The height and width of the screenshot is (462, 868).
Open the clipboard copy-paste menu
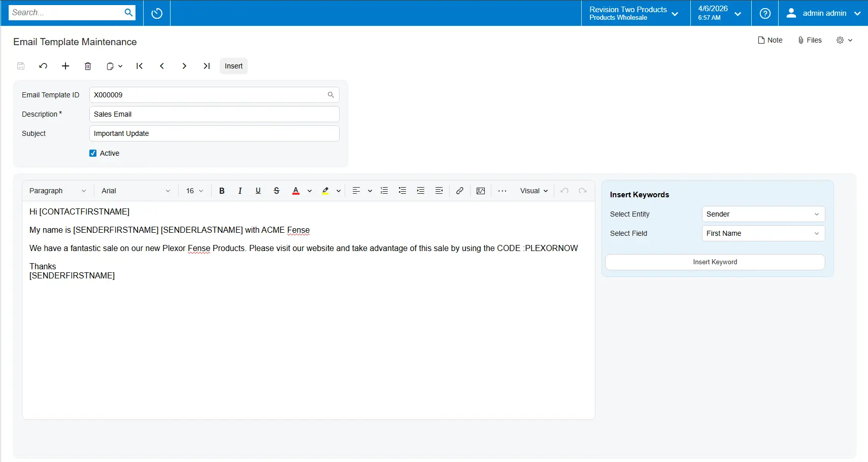[114, 66]
